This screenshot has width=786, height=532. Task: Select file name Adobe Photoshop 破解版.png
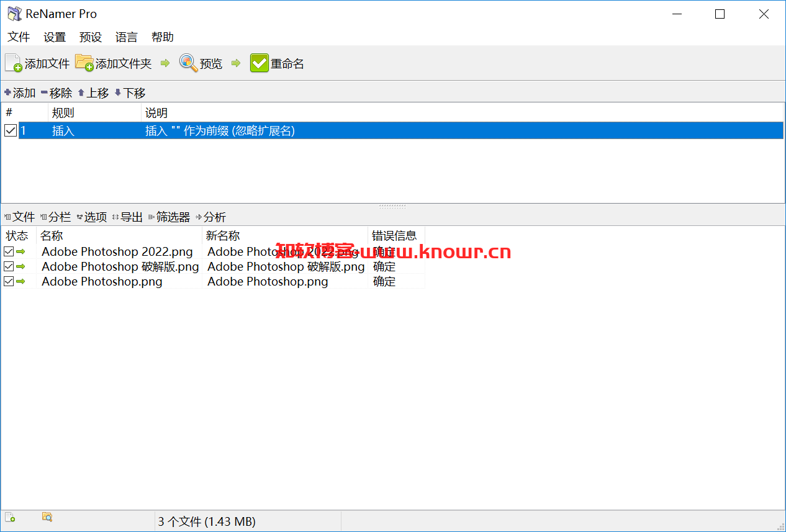click(x=120, y=266)
